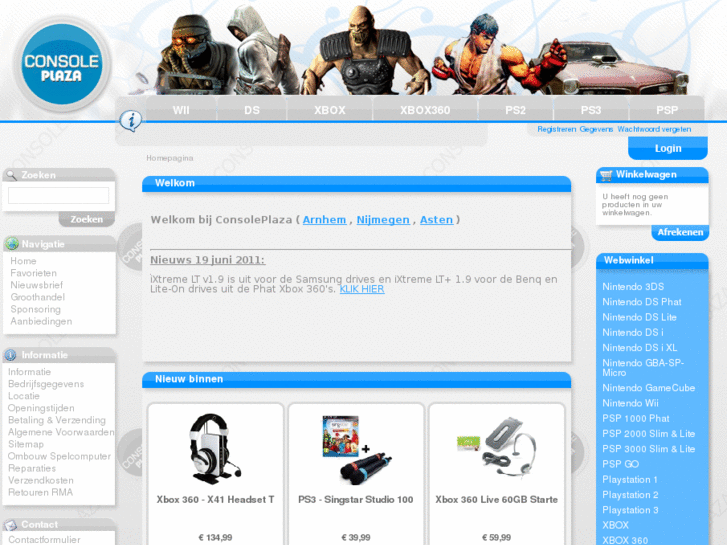Select the PSP tab
This screenshot has height=545, width=727.
667,110
